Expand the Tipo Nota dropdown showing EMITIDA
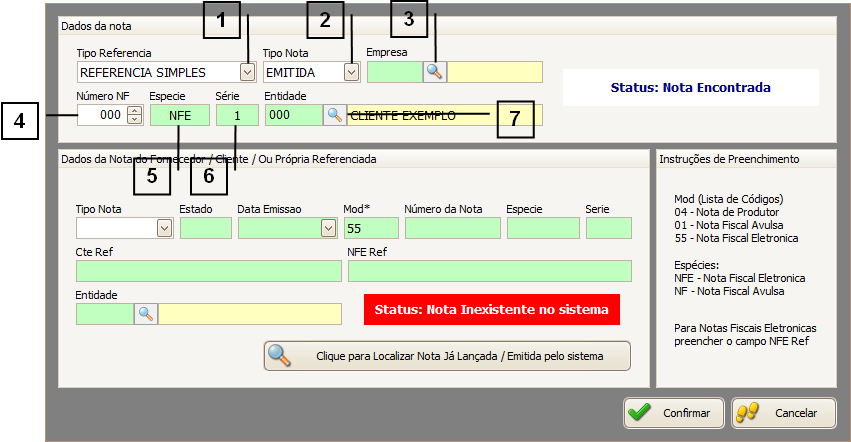 (x=351, y=72)
